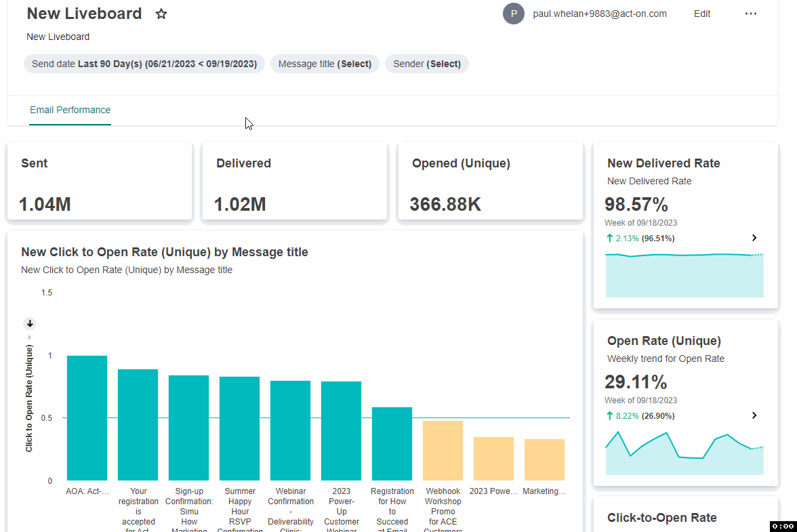This screenshot has height=532, width=797.
Task: Click the small axis expand triangle
Action: pyautogui.click(x=30, y=337)
